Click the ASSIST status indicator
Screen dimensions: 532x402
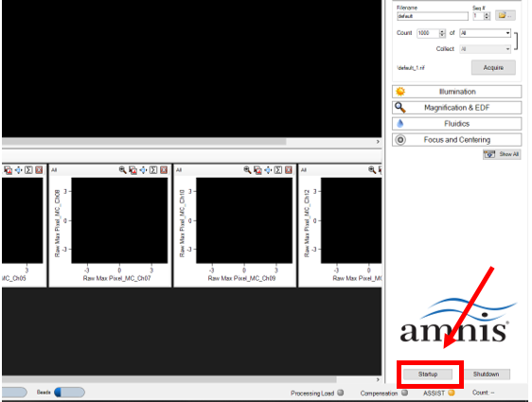tap(452, 393)
